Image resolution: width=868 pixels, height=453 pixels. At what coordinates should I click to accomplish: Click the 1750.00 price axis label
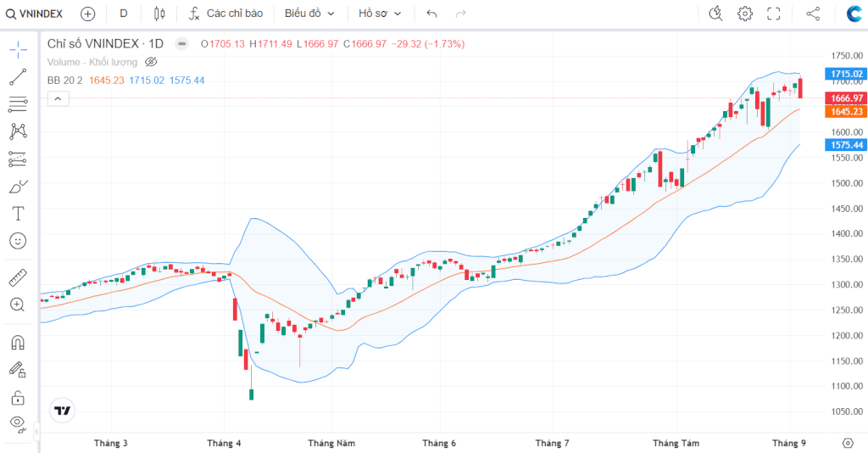[x=847, y=55]
